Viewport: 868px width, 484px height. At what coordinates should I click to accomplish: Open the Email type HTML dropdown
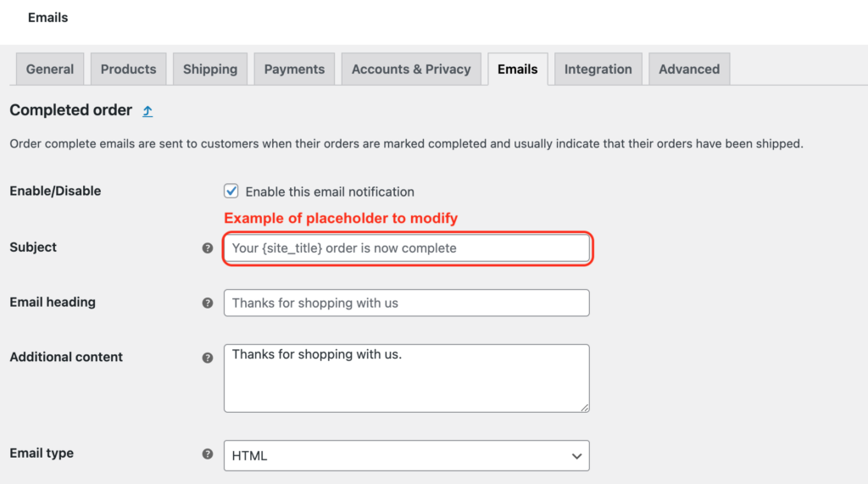click(406, 456)
